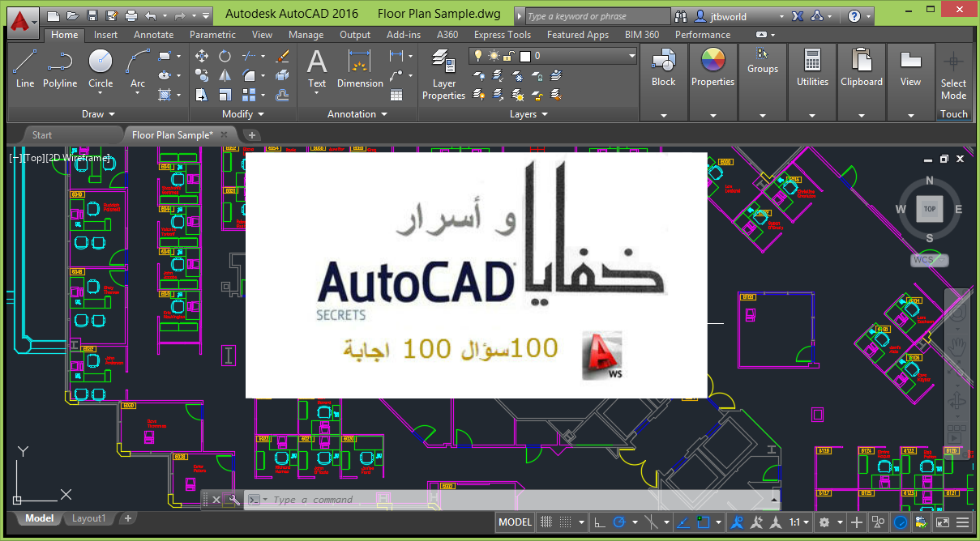Expand the Groups panel dropdown
Screen dimensions: 980x541
tap(763, 114)
